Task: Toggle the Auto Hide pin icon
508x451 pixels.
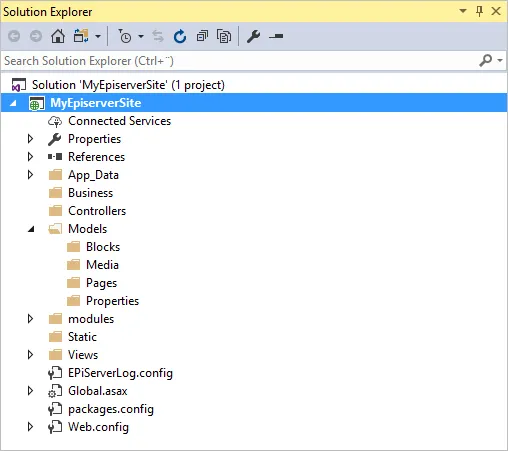Action: pyautogui.click(x=479, y=11)
